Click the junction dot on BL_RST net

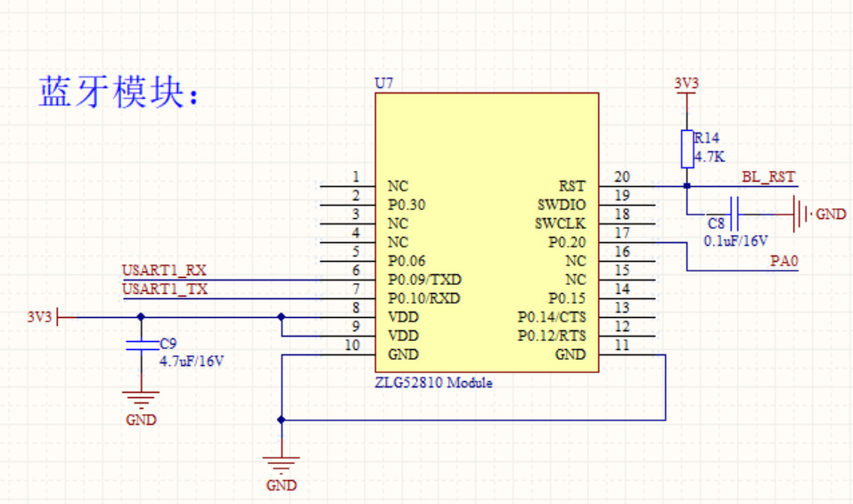click(687, 186)
